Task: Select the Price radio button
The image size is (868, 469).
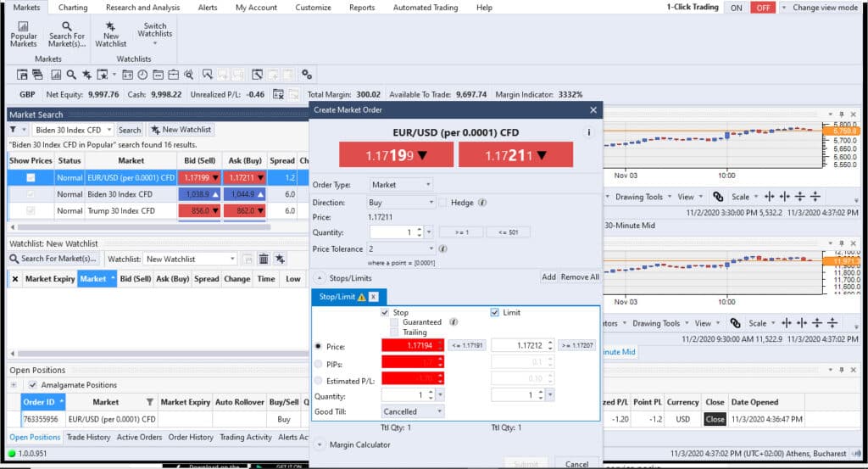Action: [x=319, y=347]
